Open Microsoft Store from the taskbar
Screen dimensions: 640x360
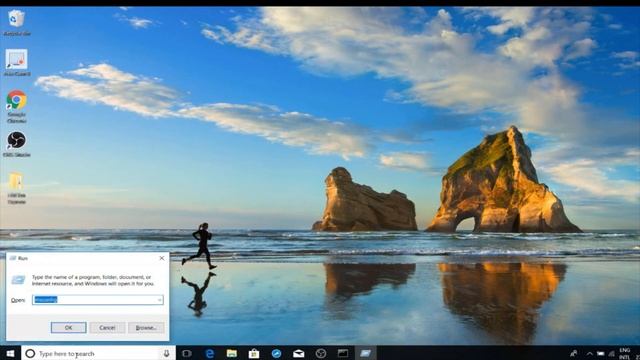coord(254,353)
